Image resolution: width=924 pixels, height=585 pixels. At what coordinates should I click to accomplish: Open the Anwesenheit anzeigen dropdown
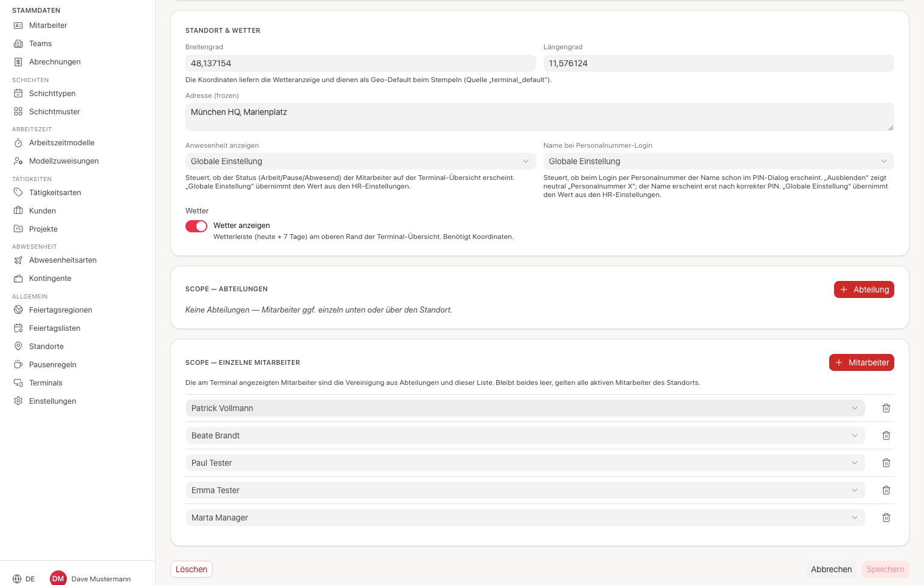tap(360, 161)
